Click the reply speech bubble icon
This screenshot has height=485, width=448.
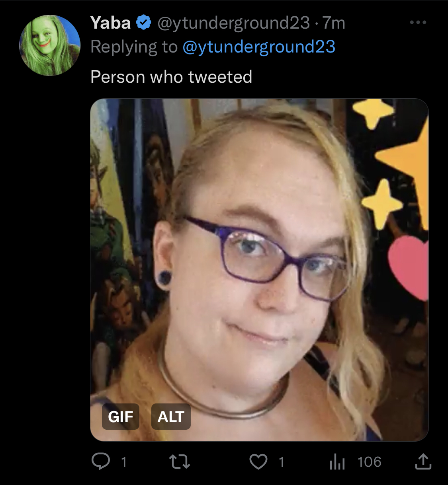[x=101, y=462]
